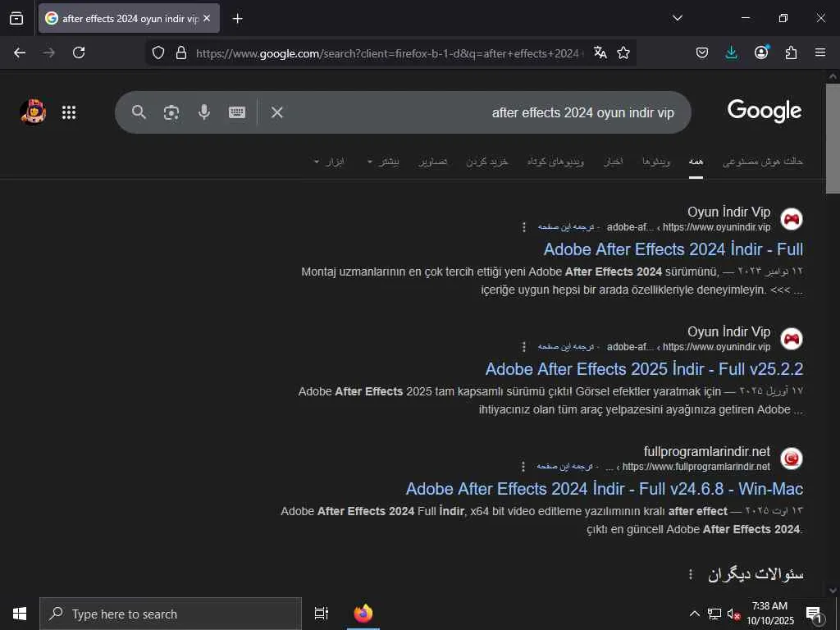Open the Windows notification center
The height and width of the screenshot is (630, 840).
point(815,614)
